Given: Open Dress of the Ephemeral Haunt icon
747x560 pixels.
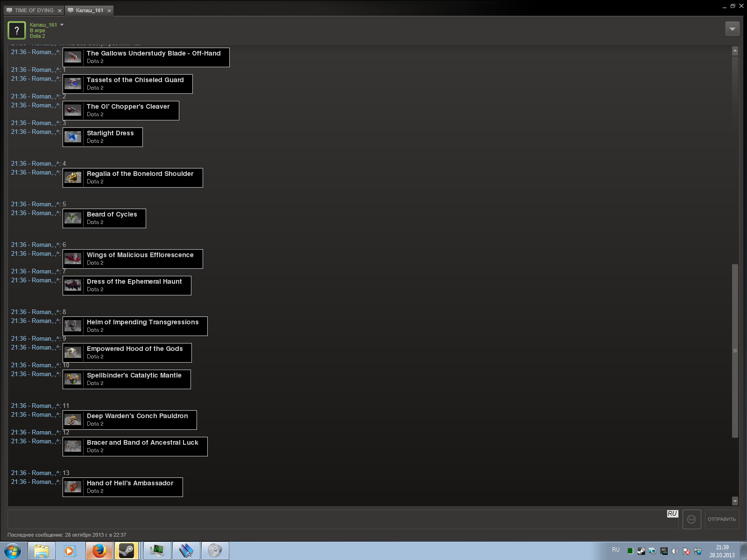Looking at the screenshot, I should 73,286.
